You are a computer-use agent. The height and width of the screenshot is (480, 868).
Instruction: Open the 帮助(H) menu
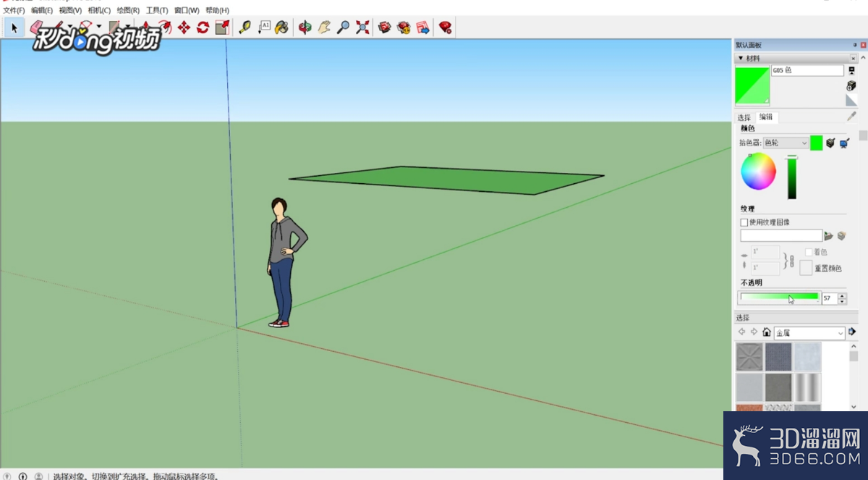[217, 10]
